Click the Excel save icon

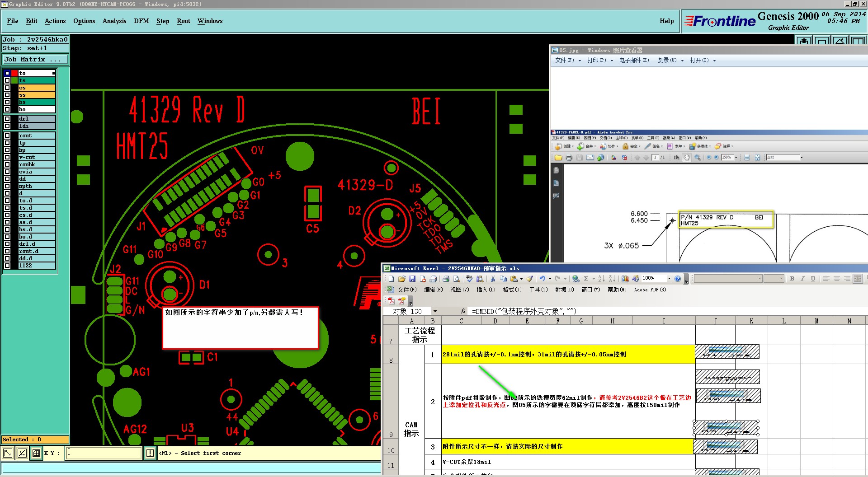tap(412, 279)
